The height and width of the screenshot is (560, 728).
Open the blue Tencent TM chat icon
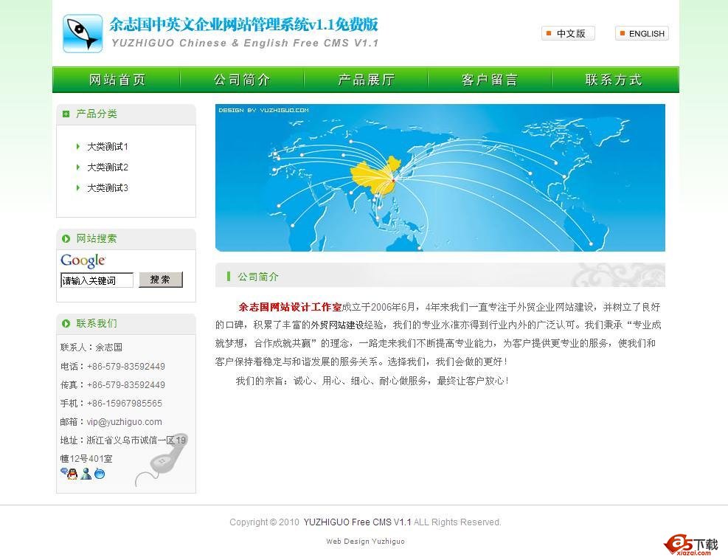click(x=100, y=474)
